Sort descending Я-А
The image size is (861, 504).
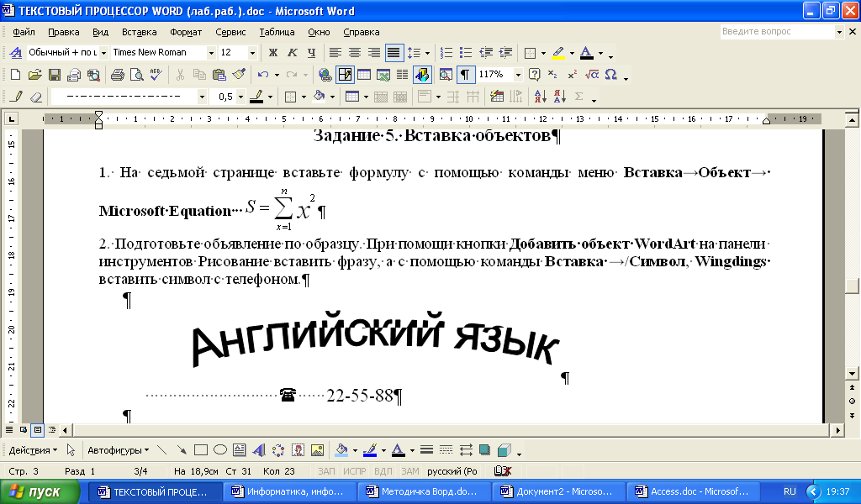tap(559, 97)
